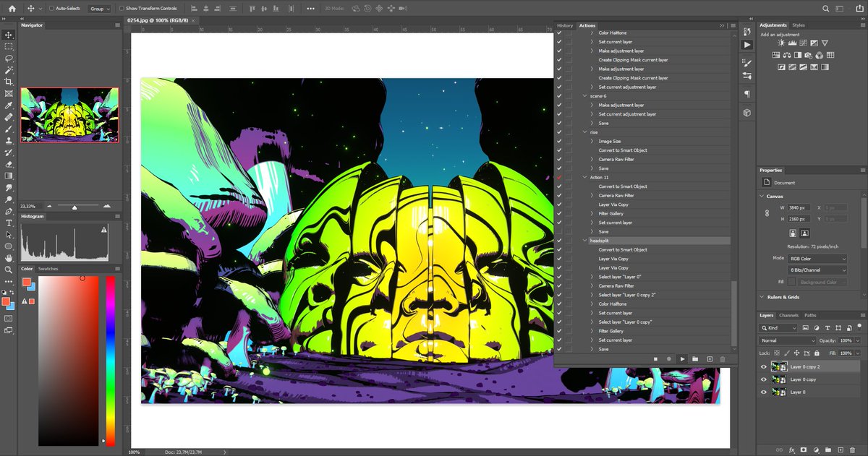Enable the Auto-Select checkbox

(51, 9)
